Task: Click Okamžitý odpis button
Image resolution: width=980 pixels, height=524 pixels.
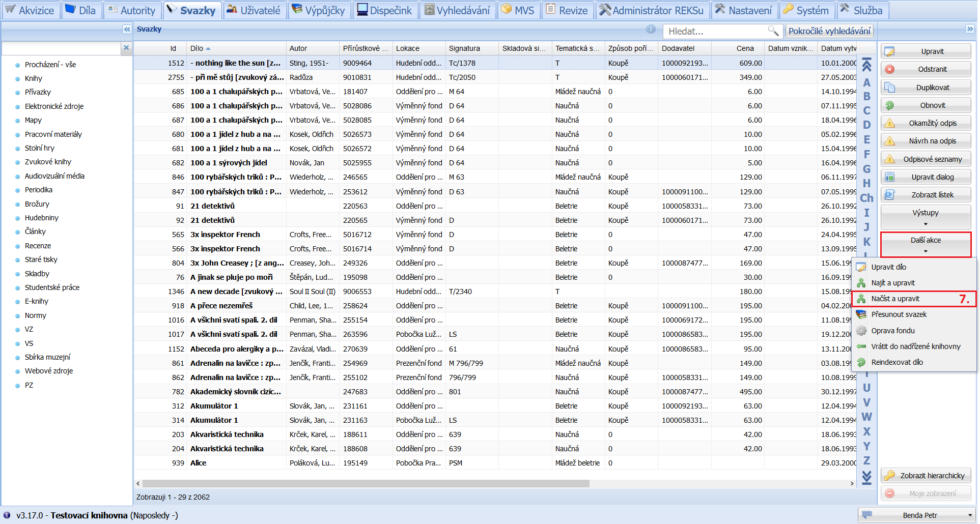Action: 926,123
